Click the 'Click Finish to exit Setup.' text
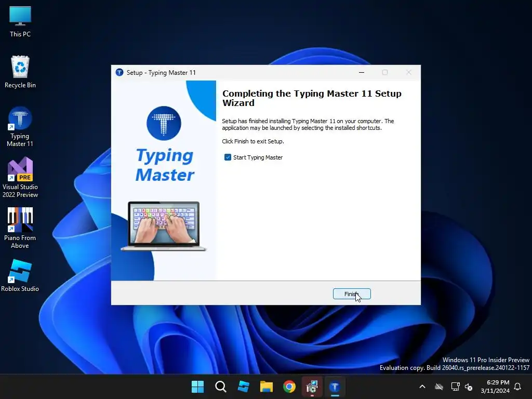 [x=253, y=141]
